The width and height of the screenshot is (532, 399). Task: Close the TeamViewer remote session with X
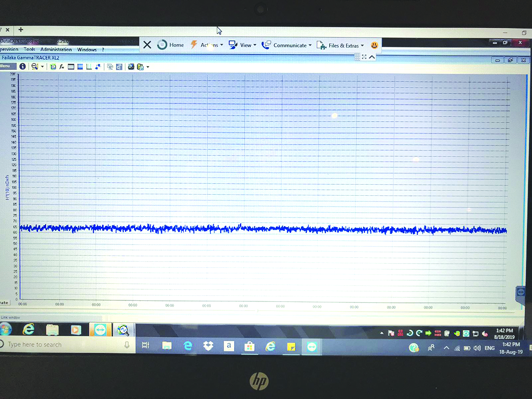pos(147,45)
